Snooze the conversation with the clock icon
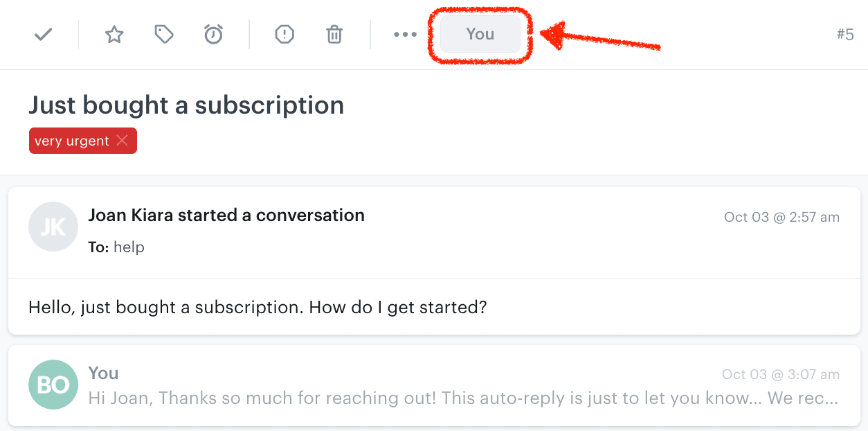This screenshot has width=868, height=431. pyautogui.click(x=213, y=33)
